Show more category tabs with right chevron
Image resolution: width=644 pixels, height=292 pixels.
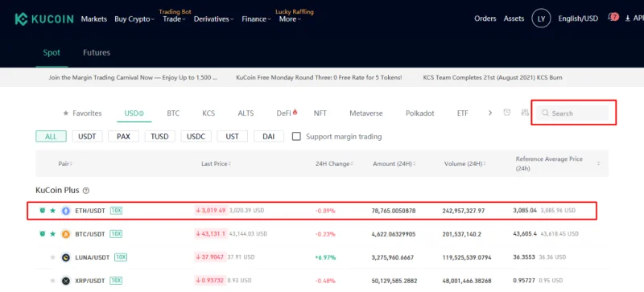[490, 113]
